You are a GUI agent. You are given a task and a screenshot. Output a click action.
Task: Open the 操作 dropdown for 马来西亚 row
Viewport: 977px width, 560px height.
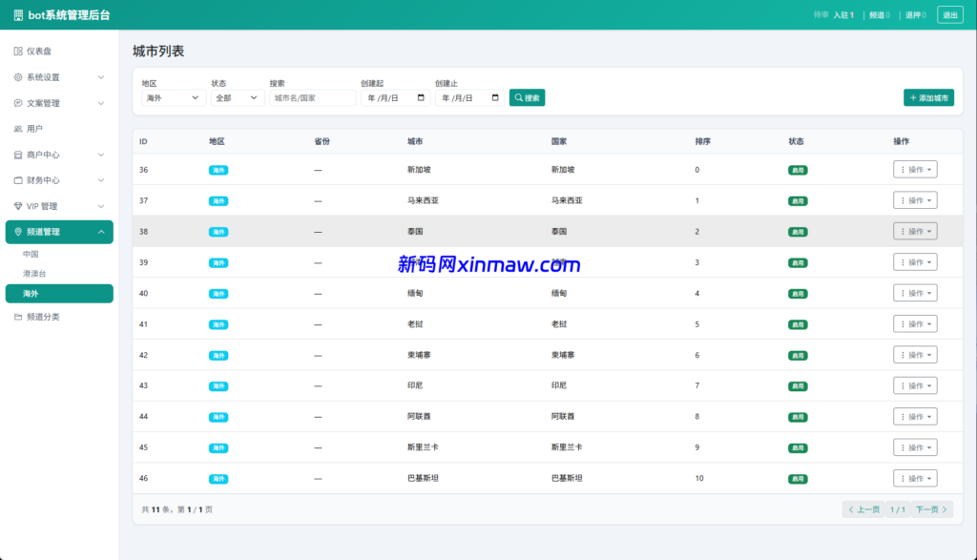915,200
